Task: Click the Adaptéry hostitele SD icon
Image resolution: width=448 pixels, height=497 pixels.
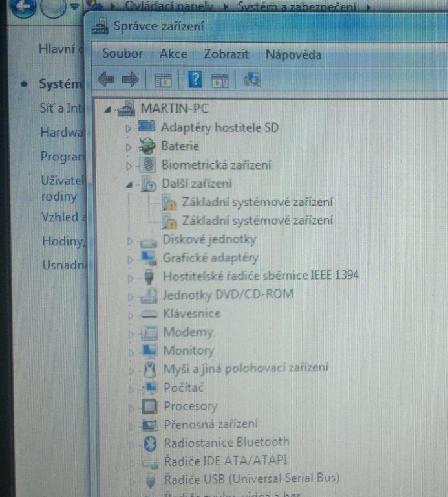Action: (x=147, y=126)
